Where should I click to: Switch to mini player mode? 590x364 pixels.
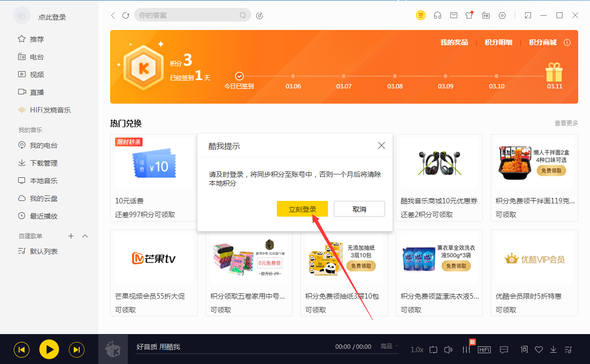[528, 15]
